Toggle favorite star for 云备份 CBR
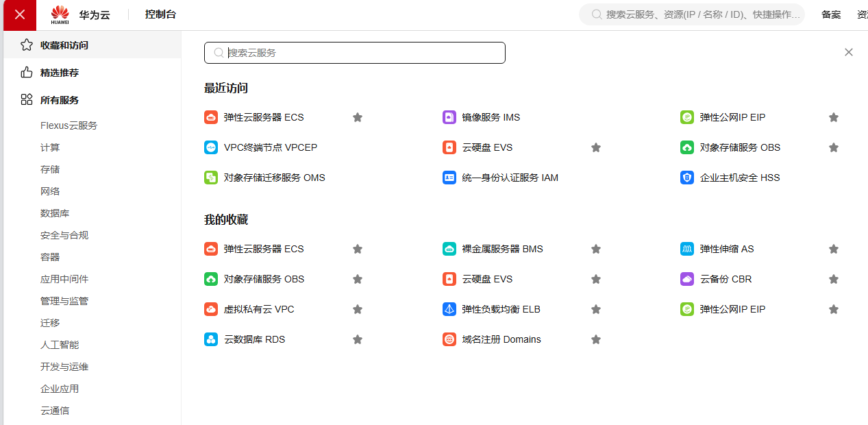The width and height of the screenshot is (868, 425). point(834,279)
